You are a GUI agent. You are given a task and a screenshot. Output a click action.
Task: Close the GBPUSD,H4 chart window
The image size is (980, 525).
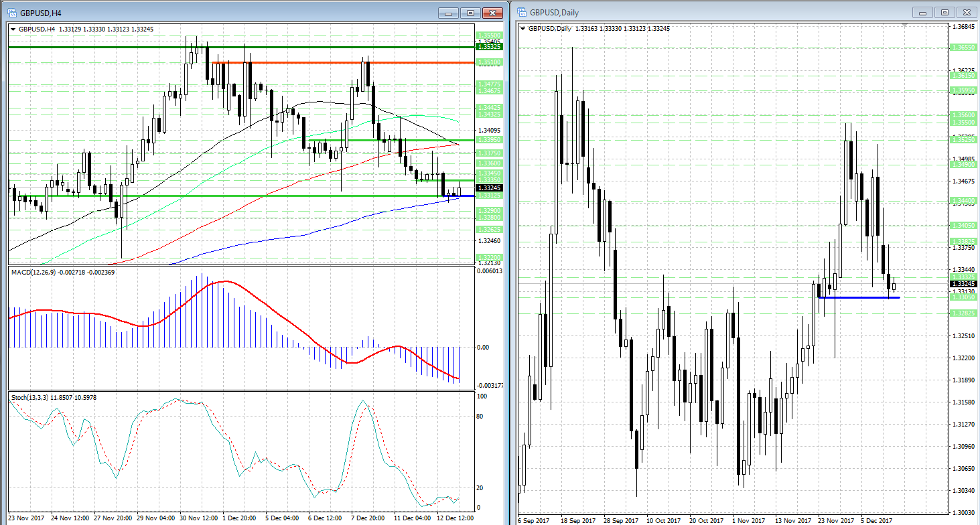click(492, 13)
